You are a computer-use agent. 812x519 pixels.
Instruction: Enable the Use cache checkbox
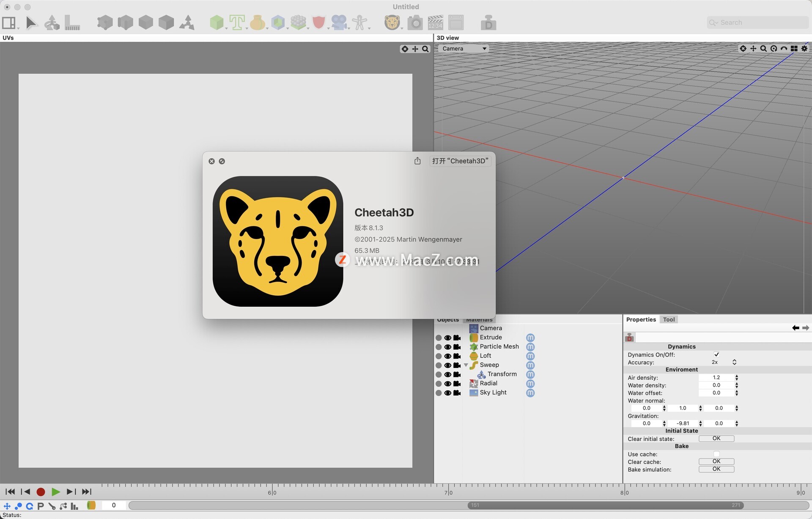click(x=716, y=454)
